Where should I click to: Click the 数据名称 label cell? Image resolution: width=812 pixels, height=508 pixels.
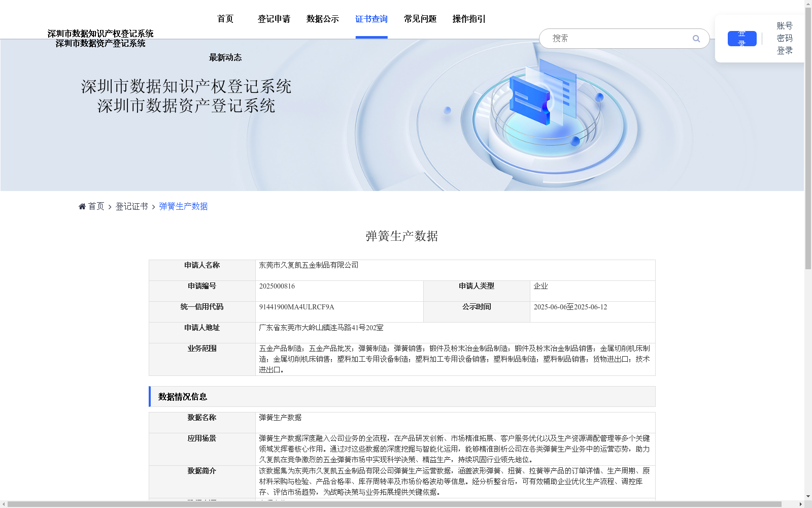(202, 423)
